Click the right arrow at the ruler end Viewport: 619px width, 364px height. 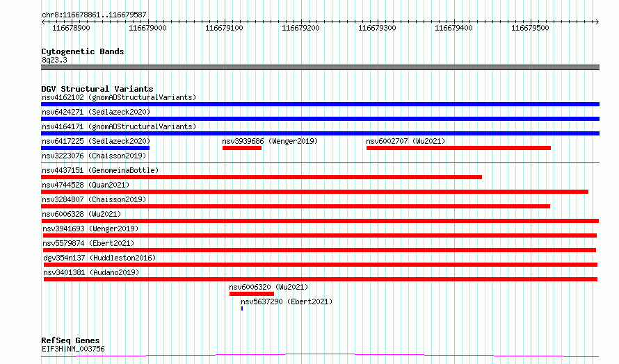(597, 22)
